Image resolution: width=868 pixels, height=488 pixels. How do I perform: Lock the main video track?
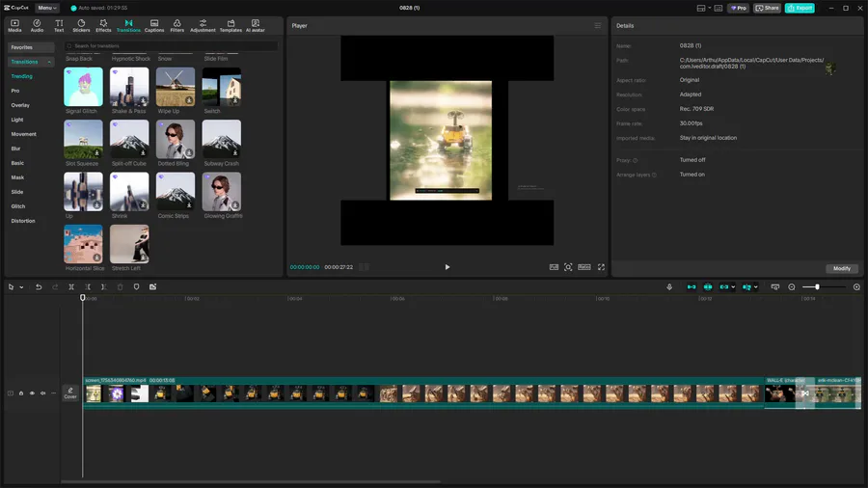(21, 393)
